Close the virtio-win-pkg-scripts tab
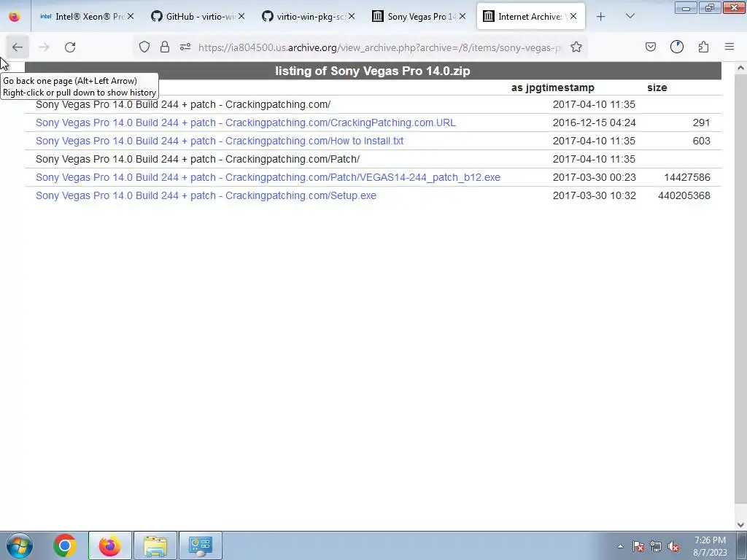This screenshot has height=560, width=747. click(x=352, y=16)
